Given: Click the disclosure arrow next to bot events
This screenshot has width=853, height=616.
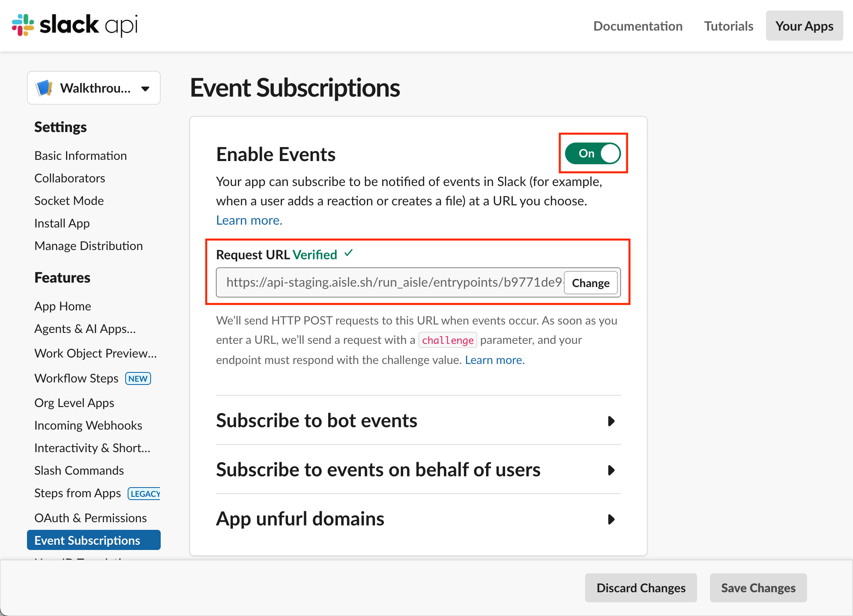Looking at the screenshot, I should tap(611, 421).
